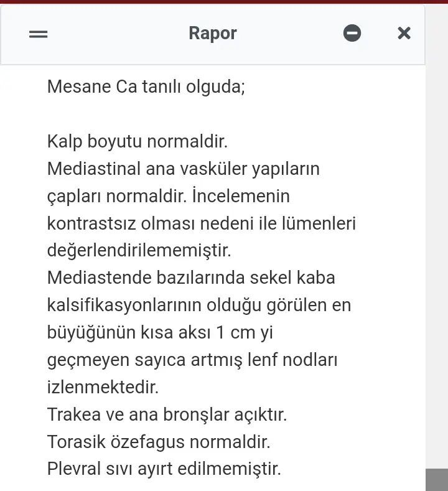The height and width of the screenshot is (491, 448).
Task: Select the line 'Mediastinal ana vasküler yapıların'
Action: point(183,169)
